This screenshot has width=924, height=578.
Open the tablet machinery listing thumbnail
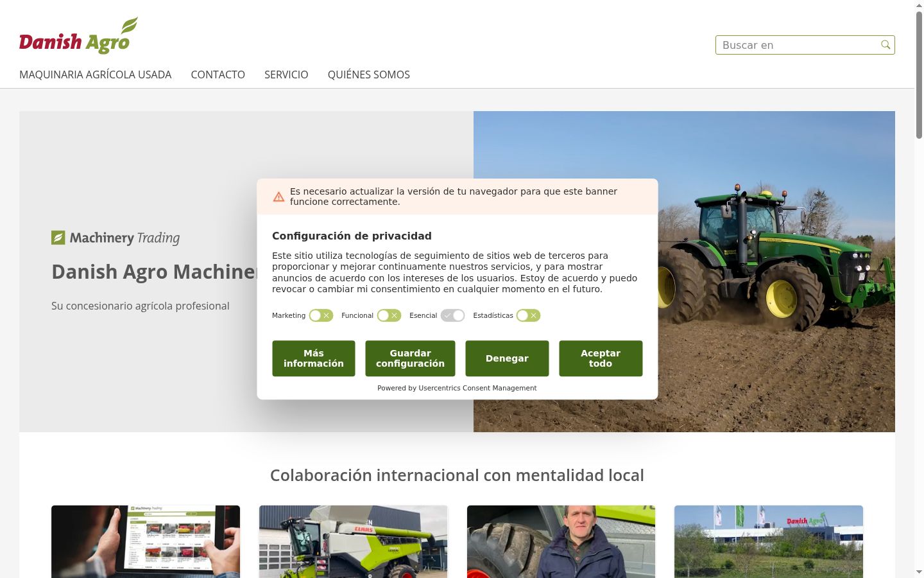(x=146, y=541)
